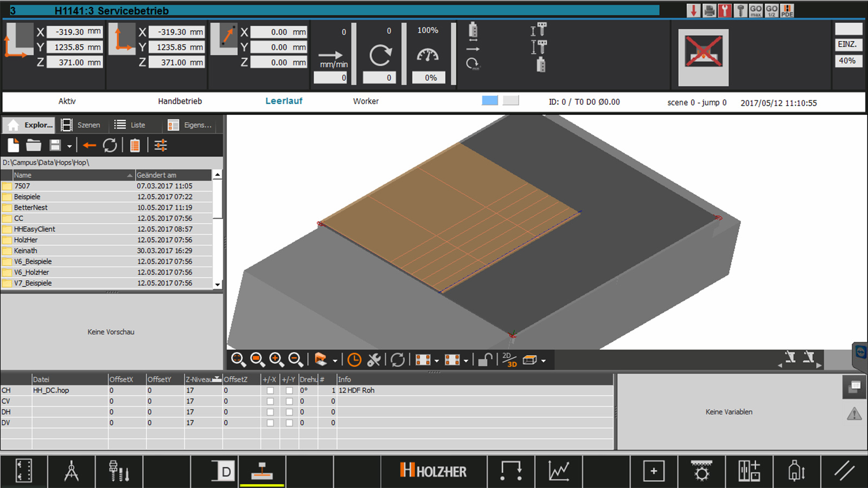This screenshot has width=868, height=488.
Task: Click the 40% button
Action: [848, 61]
